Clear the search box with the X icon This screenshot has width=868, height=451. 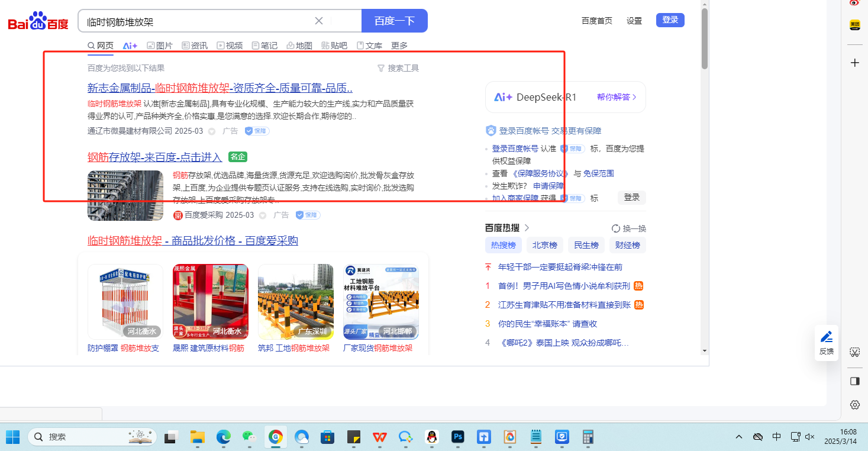[318, 21]
